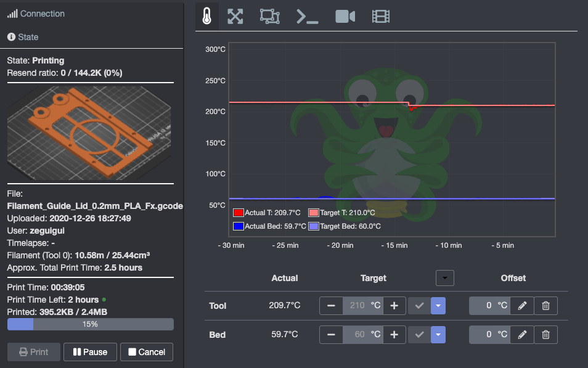Click the 15% print progress bar

[x=91, y=324]
